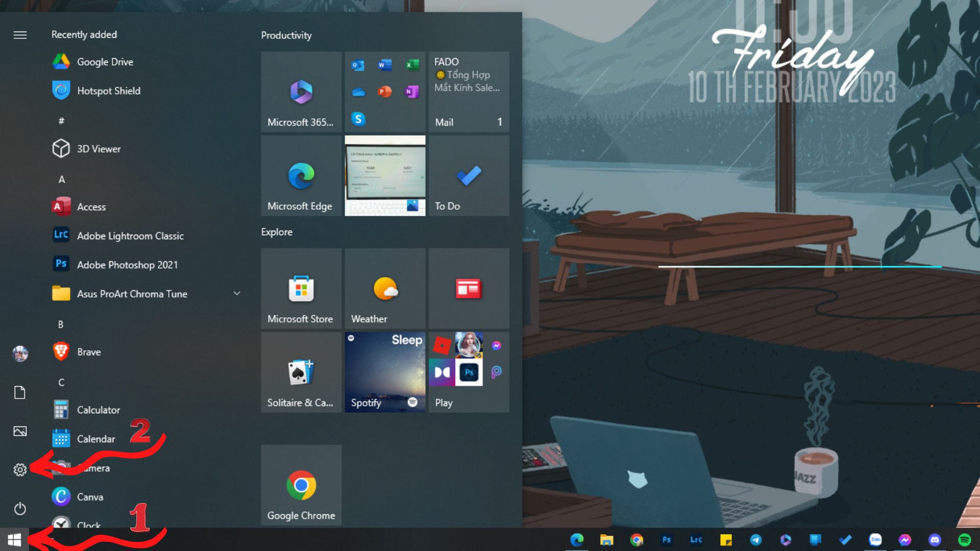The height and width of the screenshot is (551, 980).
Task: Open the Microsoft 365 tile
Action: pos(301,92)
